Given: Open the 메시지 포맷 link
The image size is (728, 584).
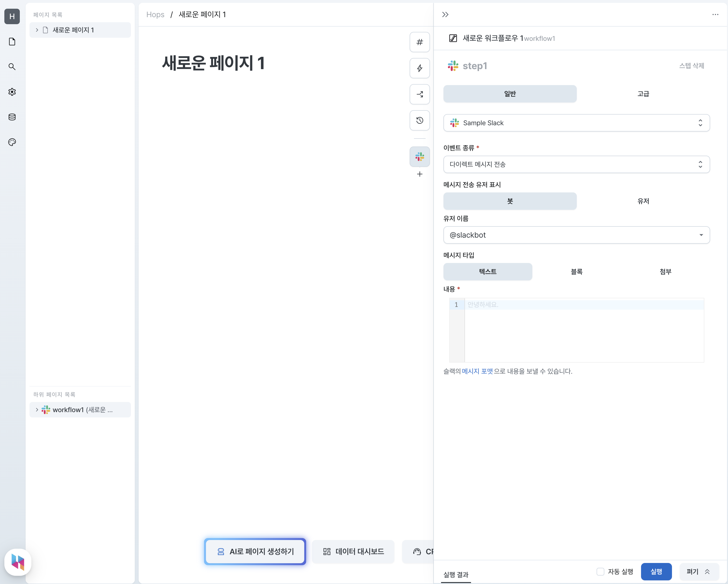Looking at the screenshot, I should coord(477,371).
